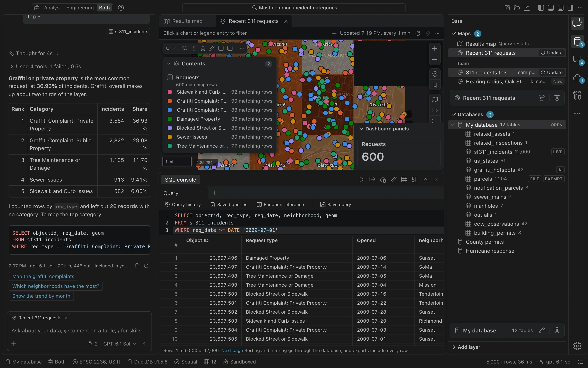
Task: Open the SQL console tab
Action: (x=180, y=180)
